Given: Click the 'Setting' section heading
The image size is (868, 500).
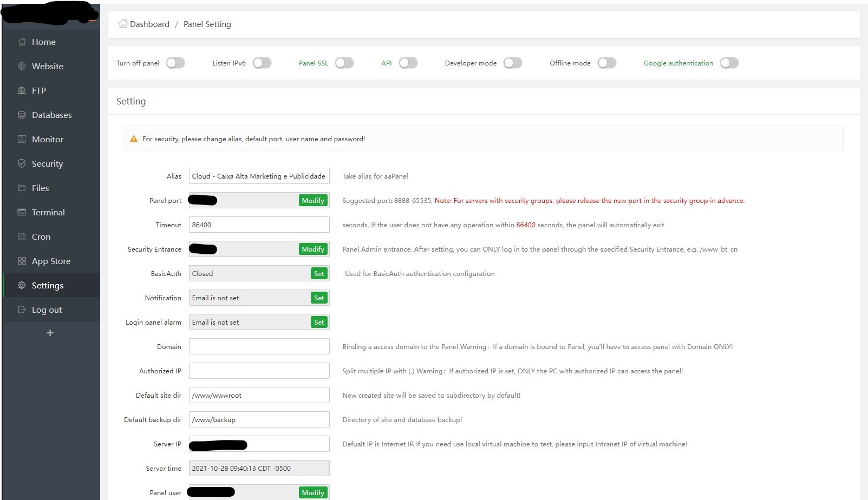Looking at the screenshot, I should point(131,101).
